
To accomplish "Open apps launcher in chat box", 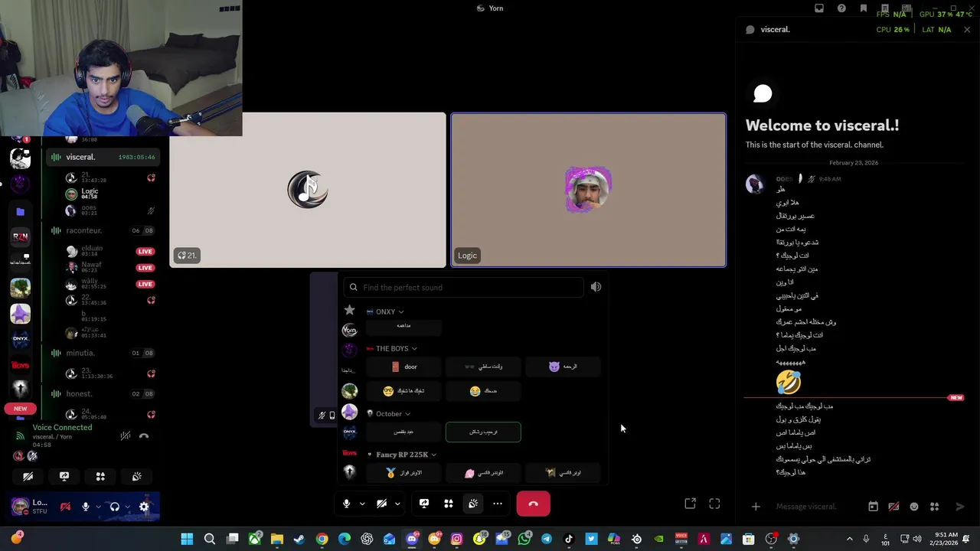I will coord(934,507).
